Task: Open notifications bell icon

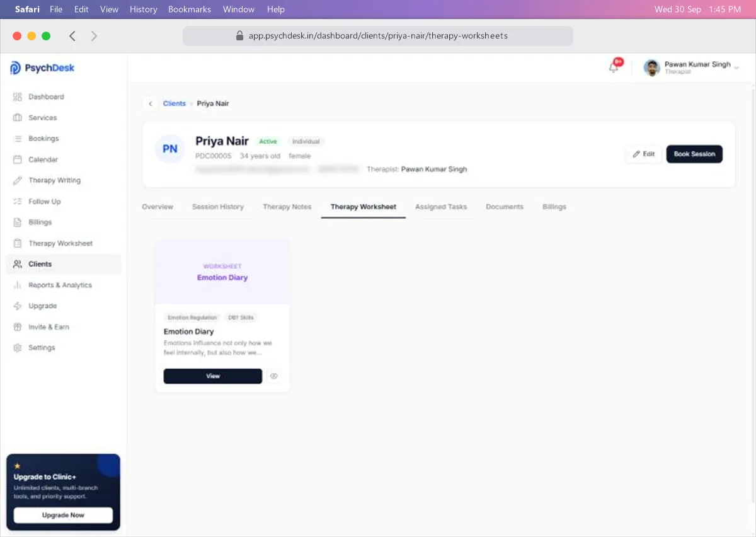Action: pyautogui.click(x=614, y=67)
